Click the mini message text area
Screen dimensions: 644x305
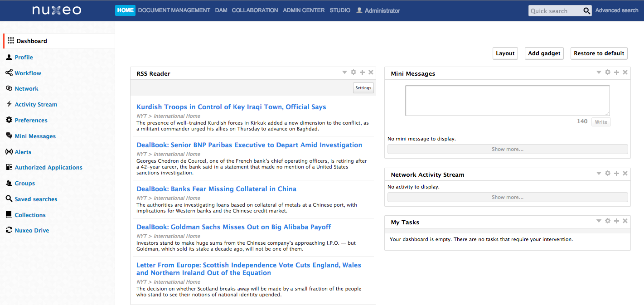pos(508,101)
